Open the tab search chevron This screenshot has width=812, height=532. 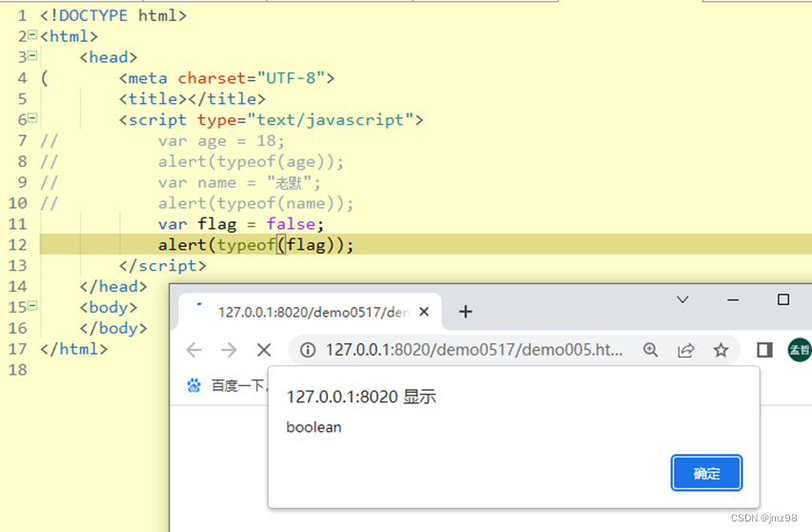click(682, 299)
